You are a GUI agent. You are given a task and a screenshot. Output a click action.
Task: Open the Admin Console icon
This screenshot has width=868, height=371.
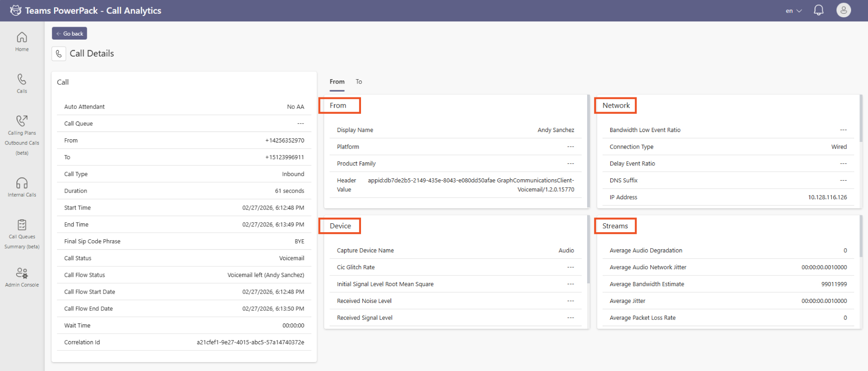pos(22,273)
